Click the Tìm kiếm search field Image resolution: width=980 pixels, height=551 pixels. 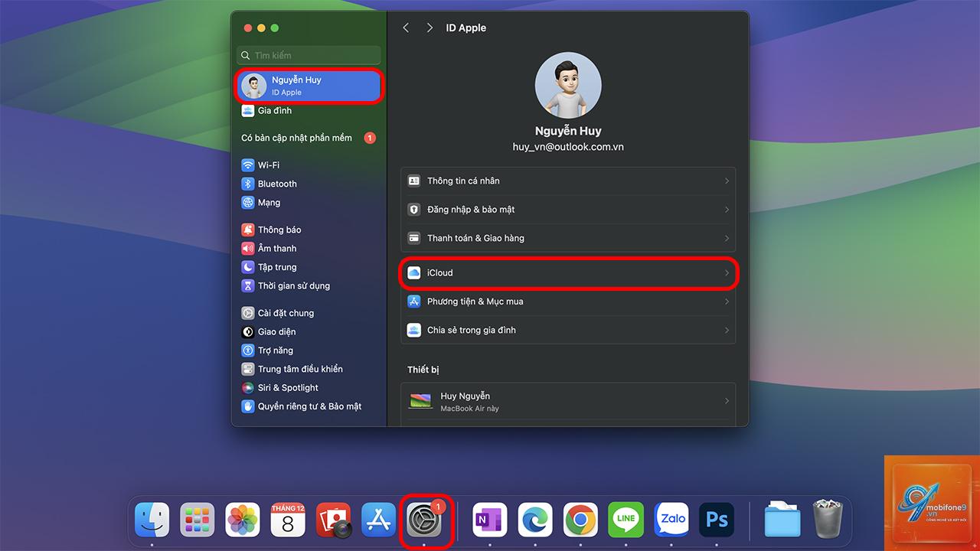click(x=309, y=55)
